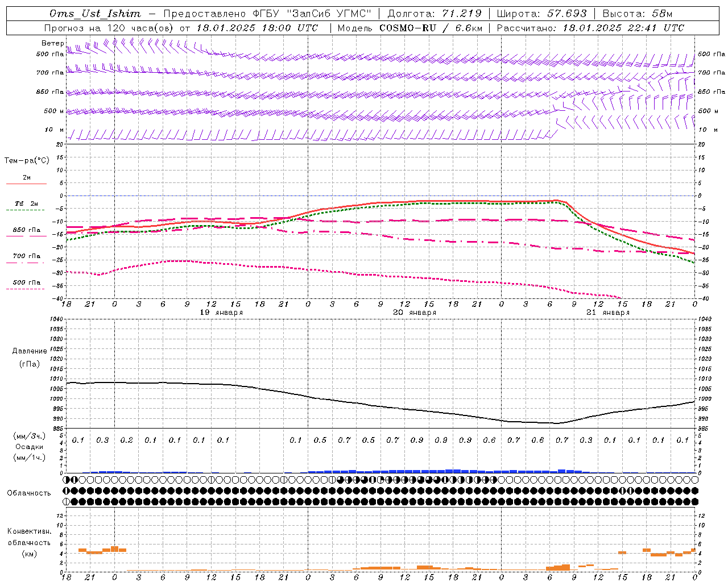The image size is (728, 582).
Task: Click the 0.2 precipitation value
Action: 126,440
